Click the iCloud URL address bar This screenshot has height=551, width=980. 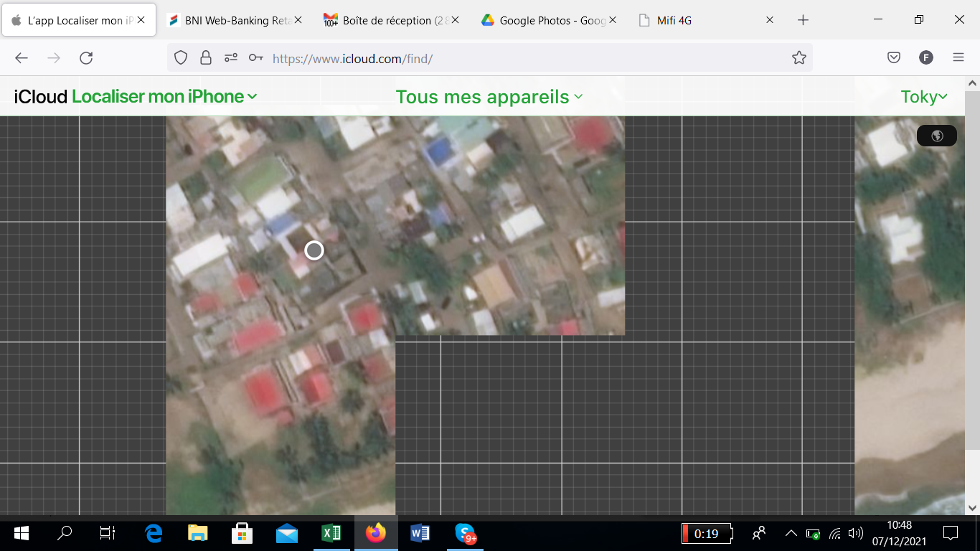(x=502, y=58)
